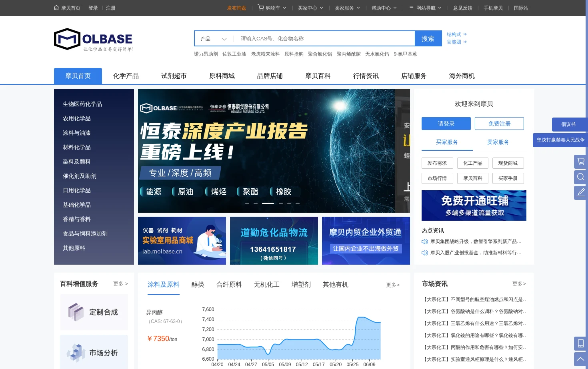Open the 道勤危化品物流 banner
The image size is (588, 369).
coord(274,241)
